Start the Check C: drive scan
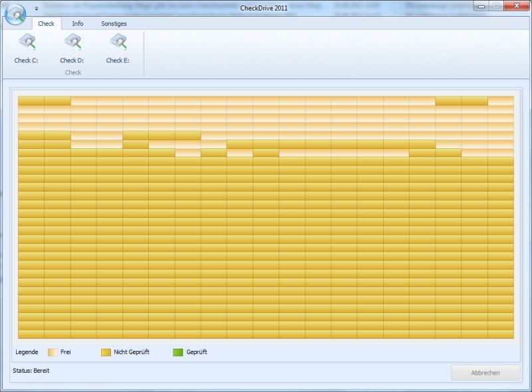 [x=27, y=48]
